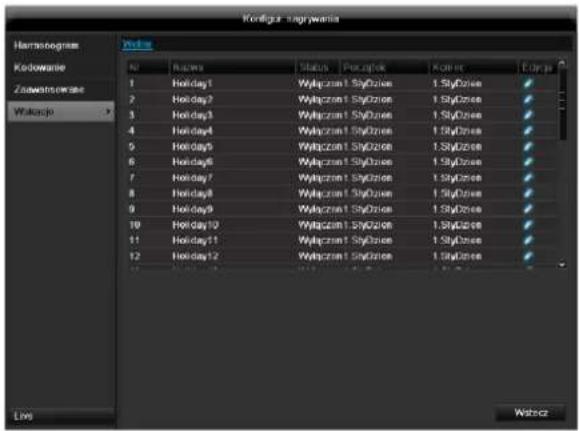
Task: Edit the Holiday5 entry pencil icon
Action: click(x=528, y=147)
